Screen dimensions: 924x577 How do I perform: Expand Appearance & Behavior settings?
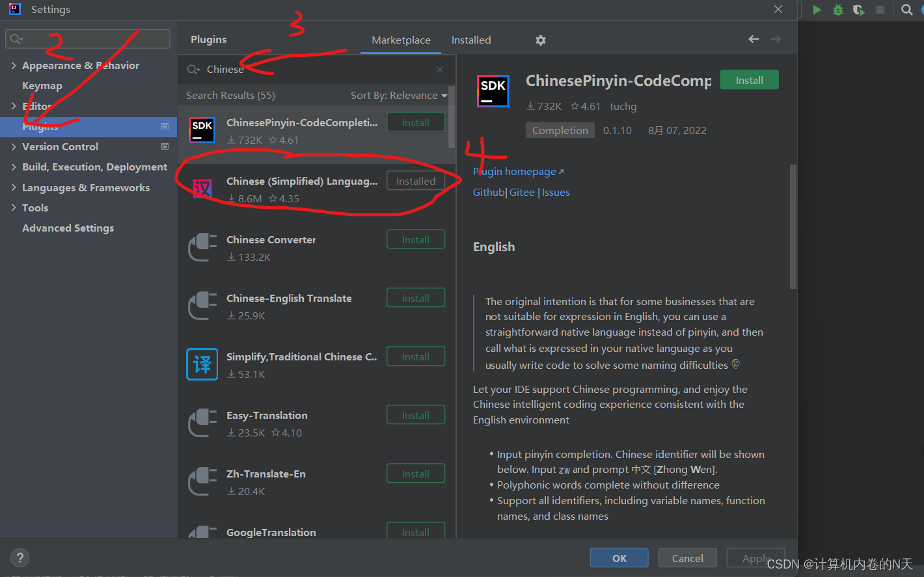point(14,65)
